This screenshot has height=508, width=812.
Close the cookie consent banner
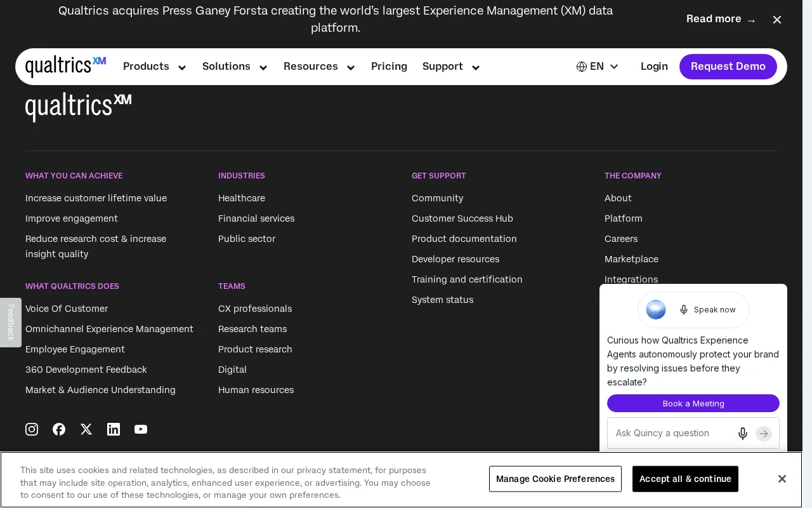(x=782, y=479)
